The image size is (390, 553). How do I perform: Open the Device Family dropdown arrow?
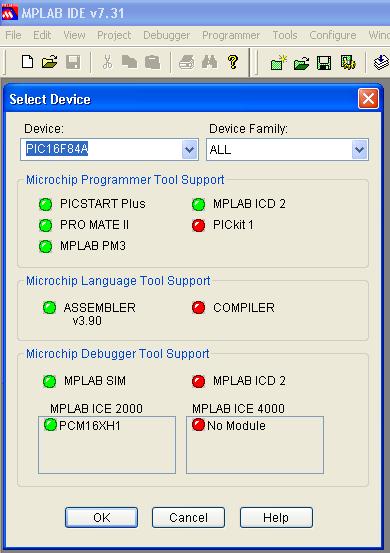[x=359, y=150]
